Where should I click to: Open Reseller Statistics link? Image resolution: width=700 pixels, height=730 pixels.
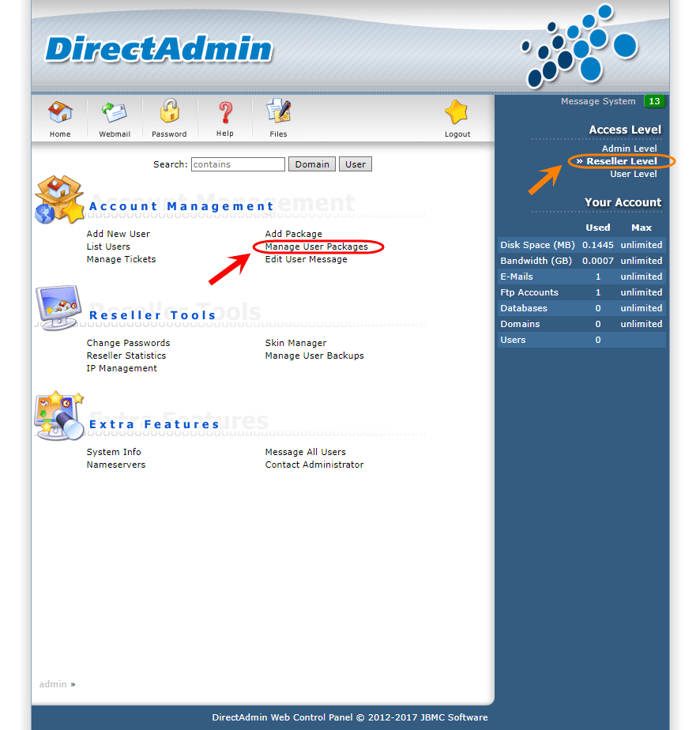pos(126,356)
